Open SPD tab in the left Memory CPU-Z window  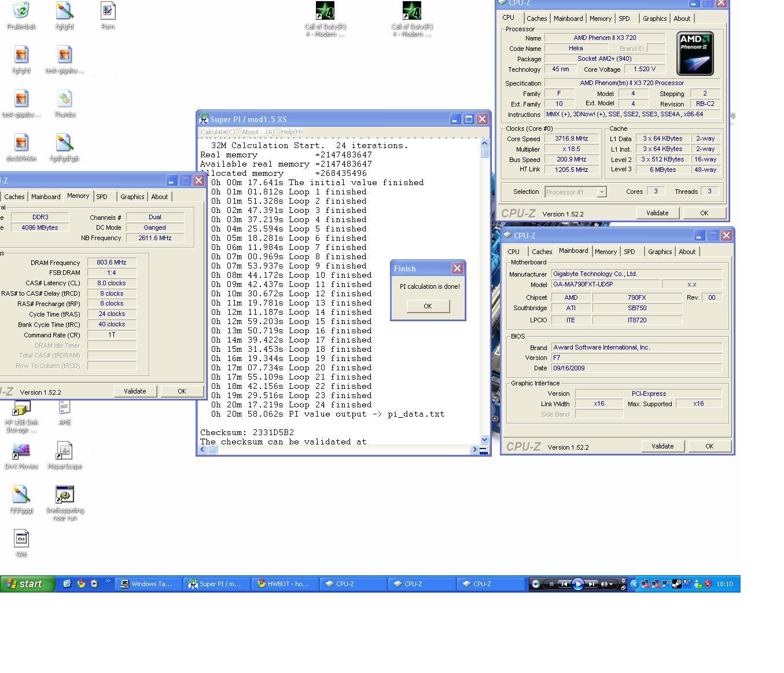coord(102,197)
